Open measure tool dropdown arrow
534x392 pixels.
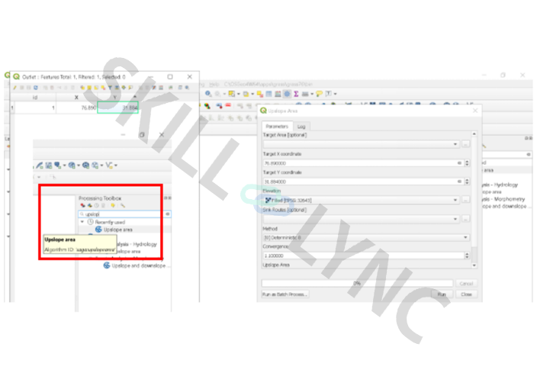[311, 94]
